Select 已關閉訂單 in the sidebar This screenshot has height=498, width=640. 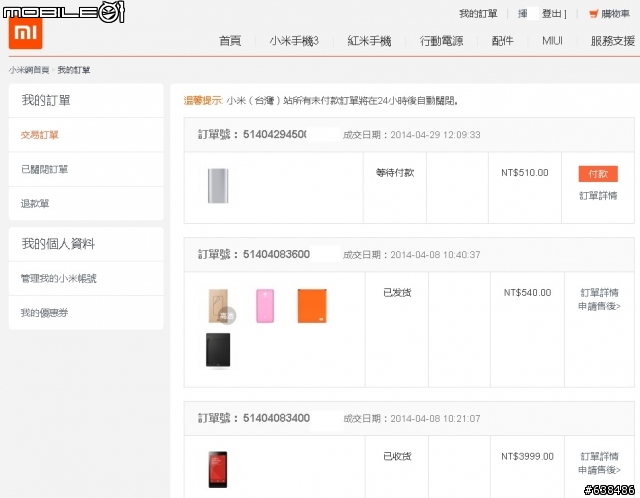44,169
